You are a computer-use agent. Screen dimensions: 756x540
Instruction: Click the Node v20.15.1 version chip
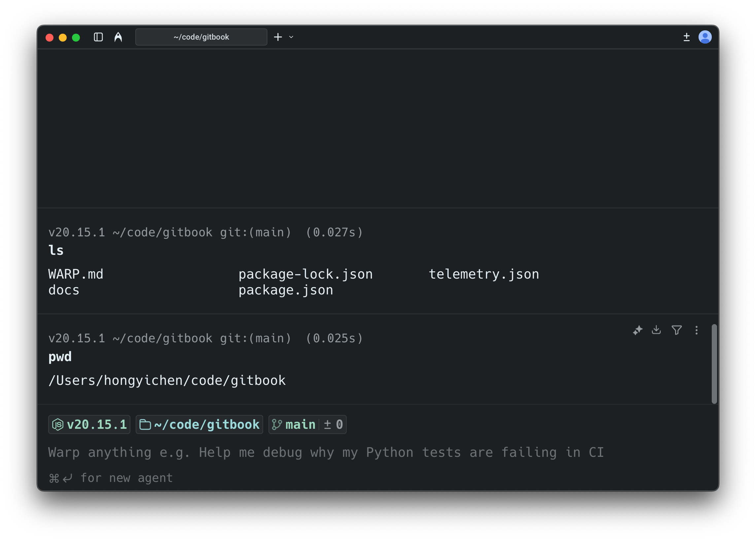click(89, 424)
